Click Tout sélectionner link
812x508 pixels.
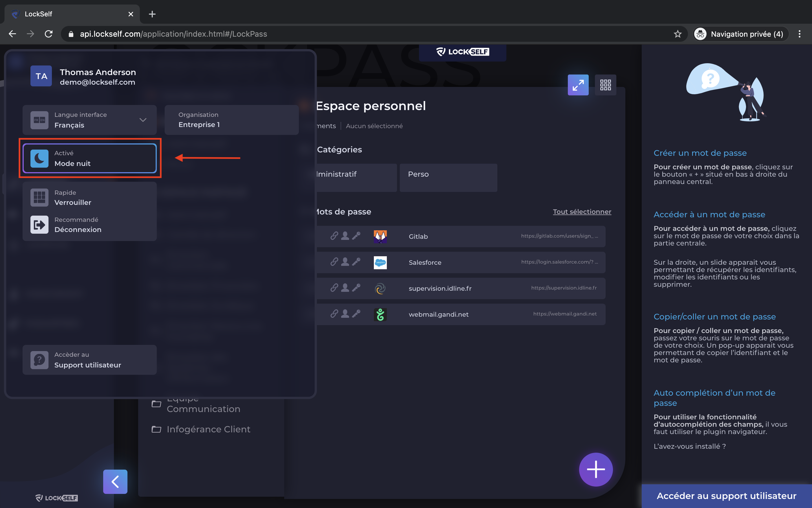coord(582,212)
